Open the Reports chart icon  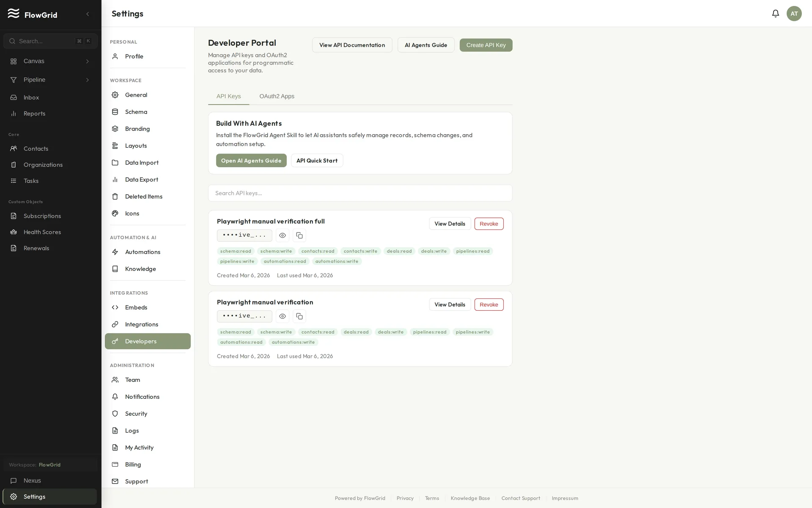point(14,113)
